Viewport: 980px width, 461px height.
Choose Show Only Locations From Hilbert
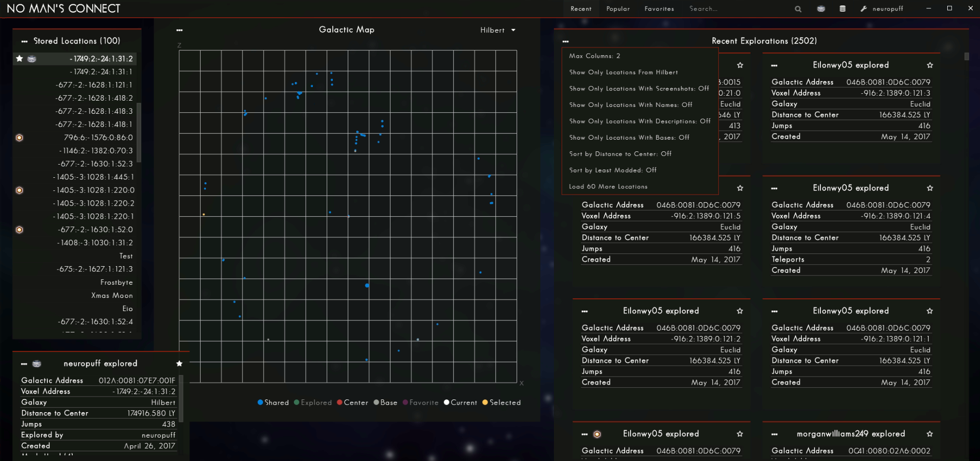click(639, 72)
